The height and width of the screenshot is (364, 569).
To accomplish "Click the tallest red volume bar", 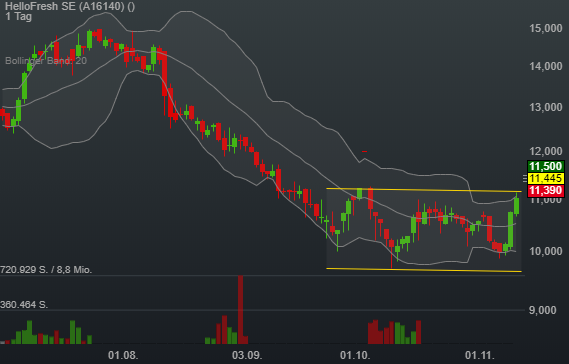I will [x=240, y=310].
